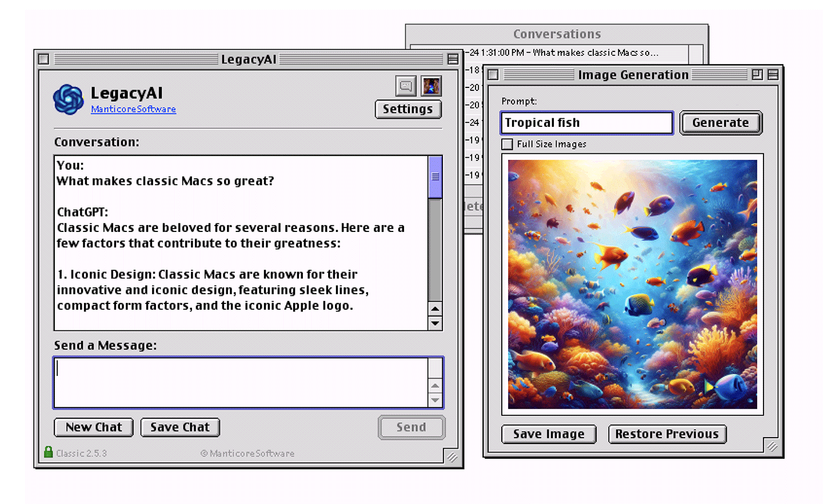Collapse LegacyAI window with windowshade icon
Image resolution: width=823 pixels, height=504 pixels.
[453, 59]
